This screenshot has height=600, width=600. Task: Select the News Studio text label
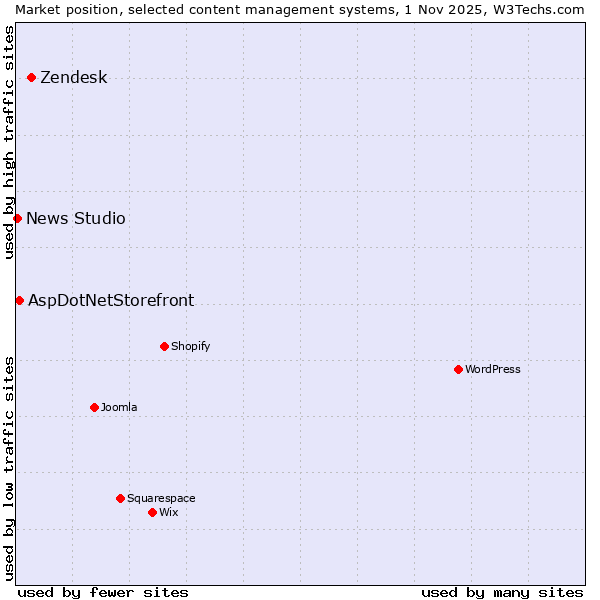click(x=76, y=219)
